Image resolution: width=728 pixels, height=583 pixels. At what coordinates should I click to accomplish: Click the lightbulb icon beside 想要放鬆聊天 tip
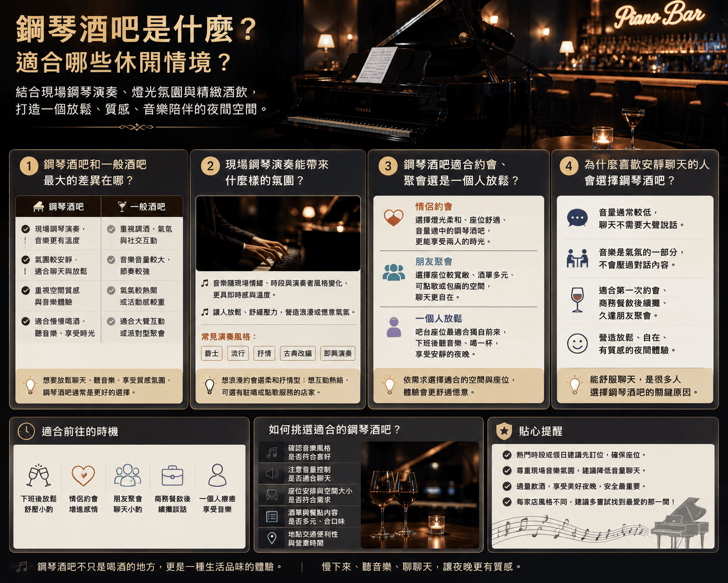click(x=31, y=386)
